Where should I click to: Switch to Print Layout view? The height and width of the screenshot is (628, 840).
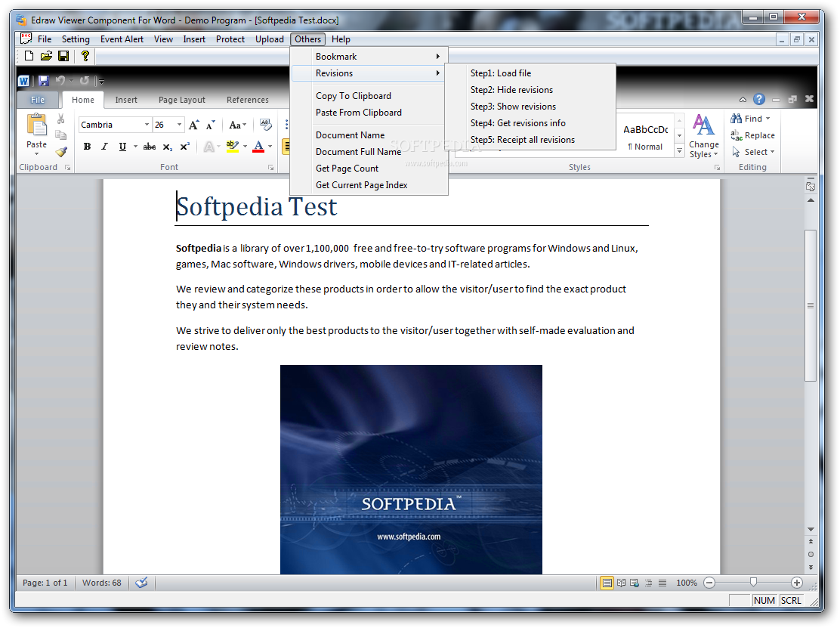tap(607, 583)
